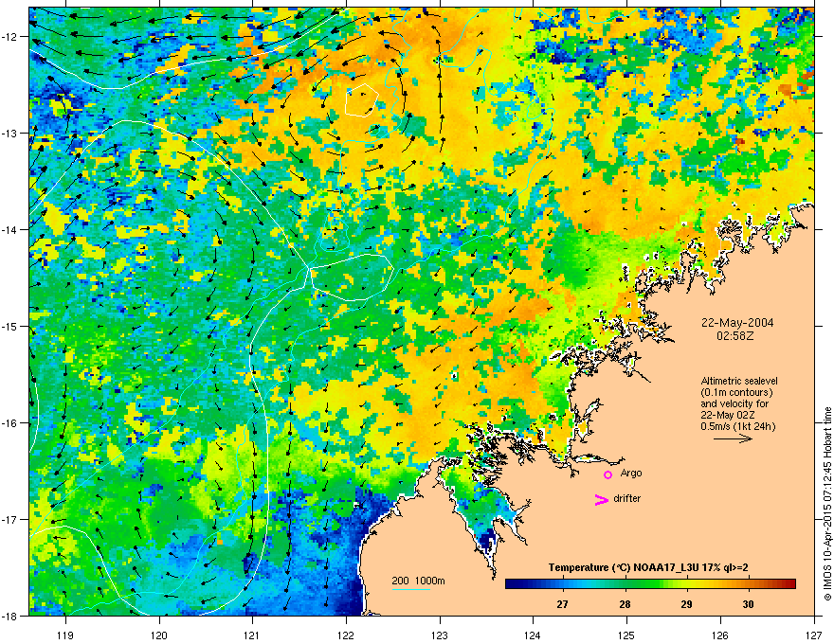This screenshot has height=644, width=834.
Task: Click the latitude axis label -17
Action: coord(9,520)
